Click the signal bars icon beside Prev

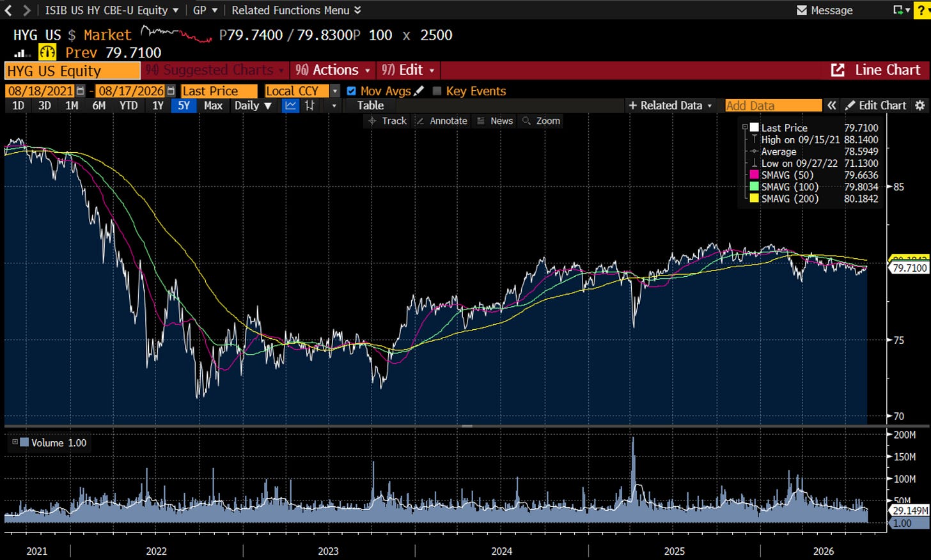(20, 54)
